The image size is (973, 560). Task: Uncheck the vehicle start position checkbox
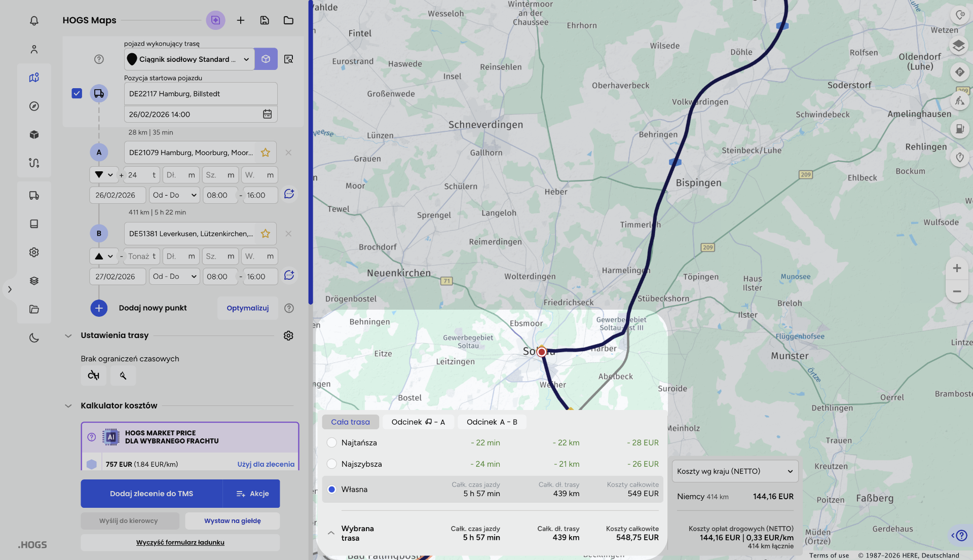point(77,93)
